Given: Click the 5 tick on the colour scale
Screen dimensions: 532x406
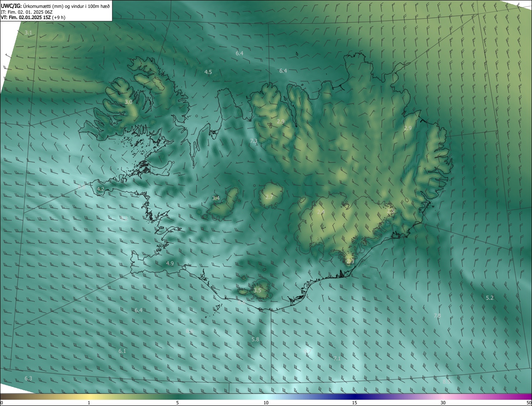Looking at the screenshot, I should click(x=177, y=403).
